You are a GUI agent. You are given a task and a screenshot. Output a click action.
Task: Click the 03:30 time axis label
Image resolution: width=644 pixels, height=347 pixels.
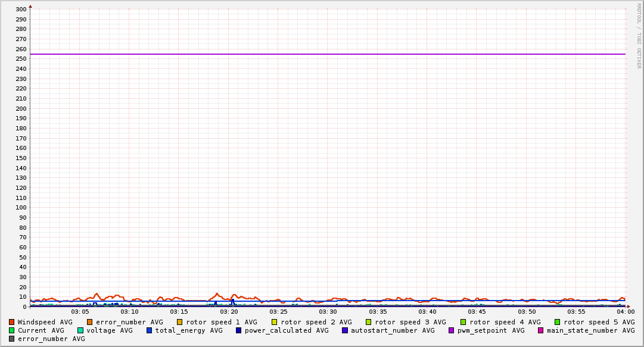point(328,311)
